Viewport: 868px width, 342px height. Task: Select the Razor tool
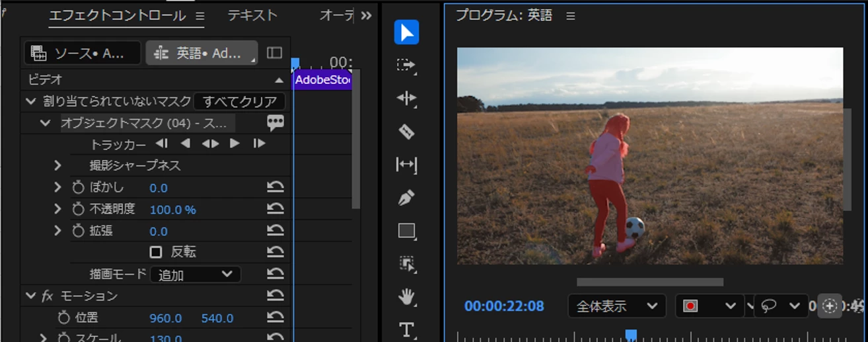click(x=406, y=132)
